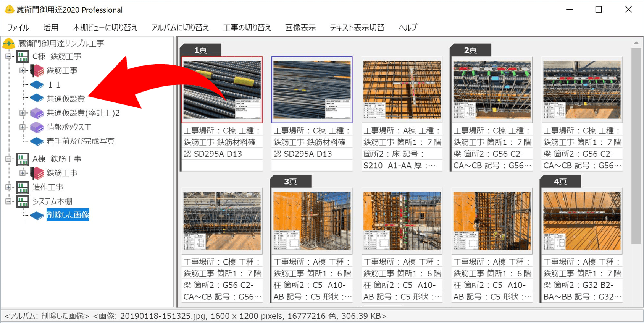
Task: Click the yellow helmet icon at tree root
Action: 9,43
